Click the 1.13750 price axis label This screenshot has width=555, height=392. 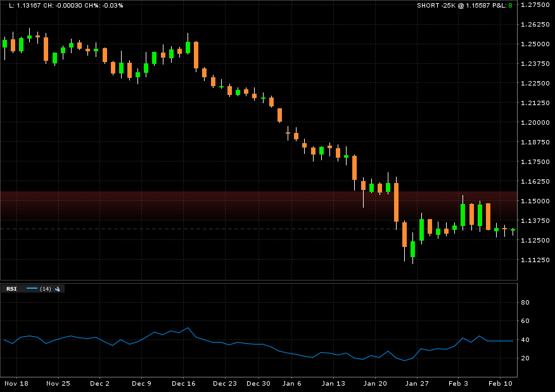click(535, 221)
